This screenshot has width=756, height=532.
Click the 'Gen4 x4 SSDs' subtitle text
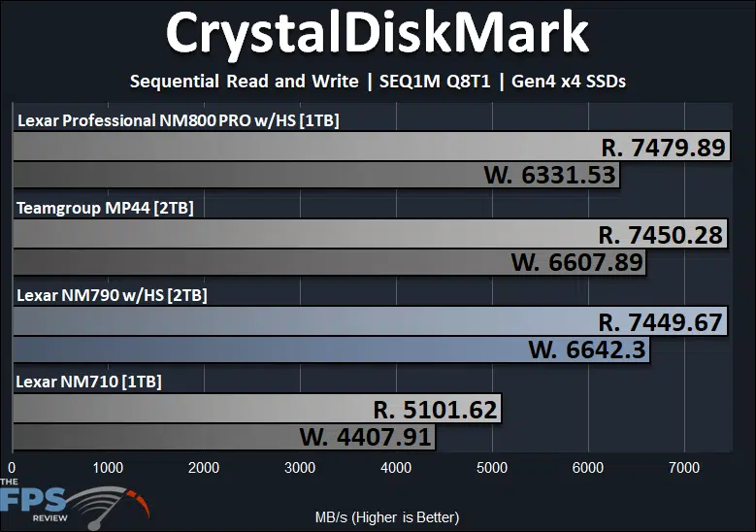coord(569,81)
